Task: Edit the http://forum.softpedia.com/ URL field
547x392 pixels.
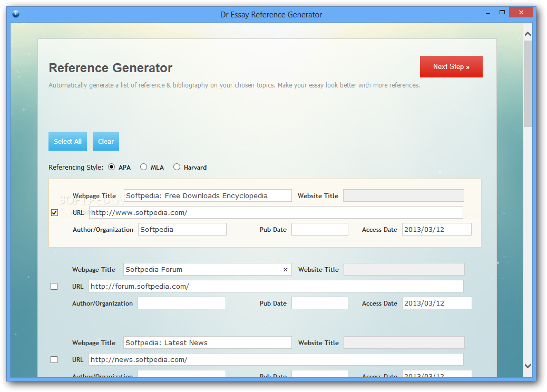Action: pyautogui.click(x=276, y=286)
